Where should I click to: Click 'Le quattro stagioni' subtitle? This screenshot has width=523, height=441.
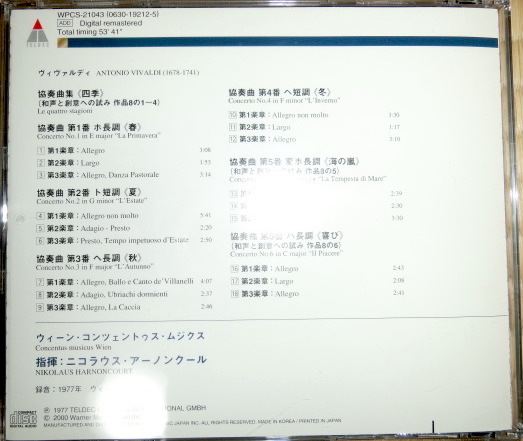click(x=65, y=111)
